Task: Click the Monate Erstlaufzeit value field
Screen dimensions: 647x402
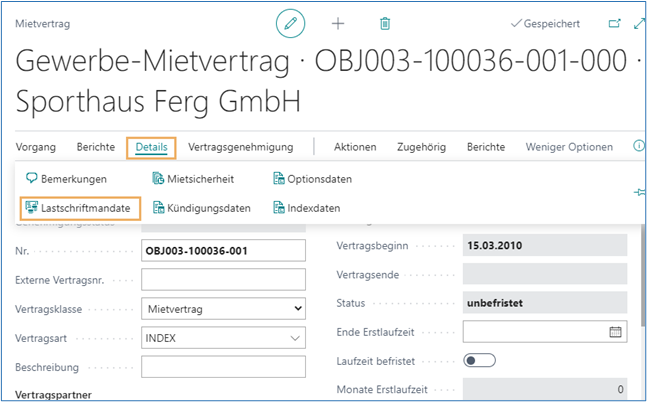Action: [x=545, y=389]
